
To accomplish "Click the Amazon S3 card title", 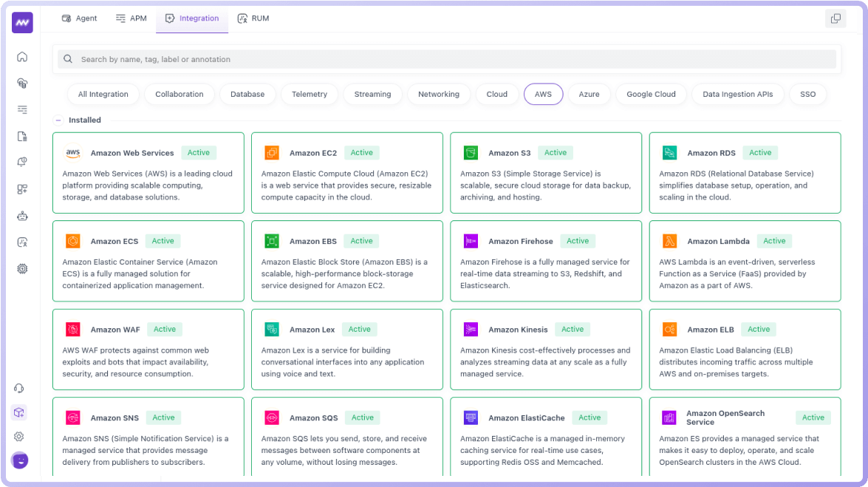I will pos(509,153).
